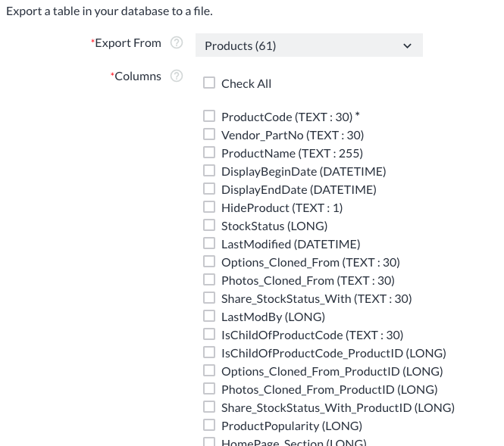Viewport: 504px width, 446px height.
Task: Click the 'Check All' label text
Action: (246, 84)
